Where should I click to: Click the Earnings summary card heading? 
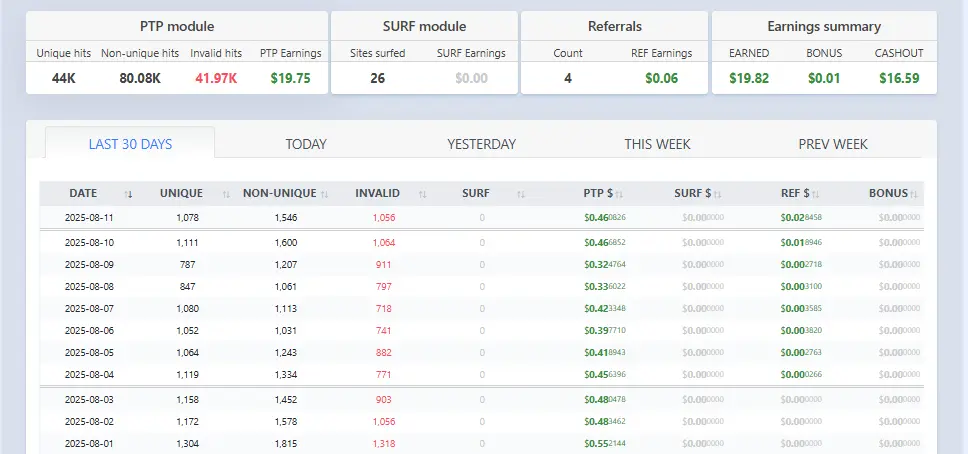point(824,27)
